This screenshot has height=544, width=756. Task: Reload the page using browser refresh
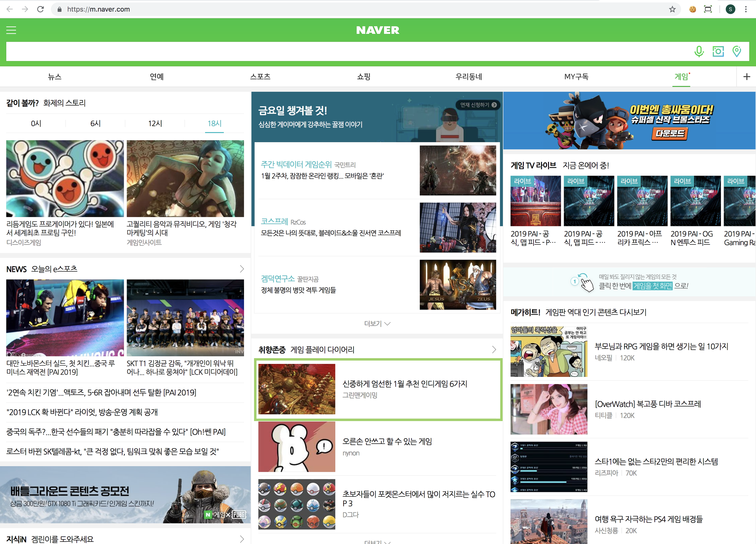point(40,9)
